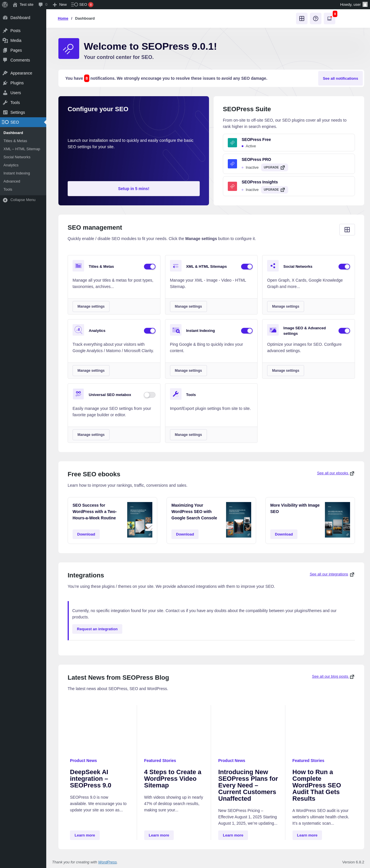
Task: Switch off the Instant Indexing toggle
Action: pyautogui.click(x=247, y=330)
